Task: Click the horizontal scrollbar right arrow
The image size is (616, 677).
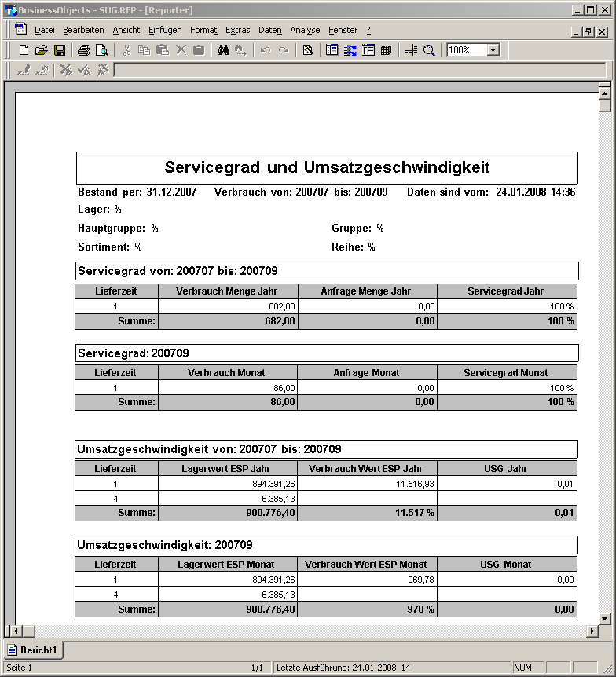Action: point(592,631)
